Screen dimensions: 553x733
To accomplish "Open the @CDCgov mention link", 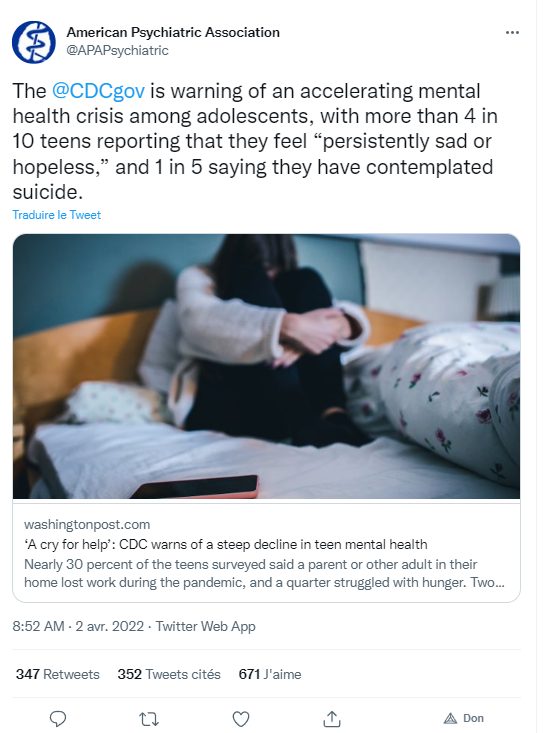I will (98, 91).
